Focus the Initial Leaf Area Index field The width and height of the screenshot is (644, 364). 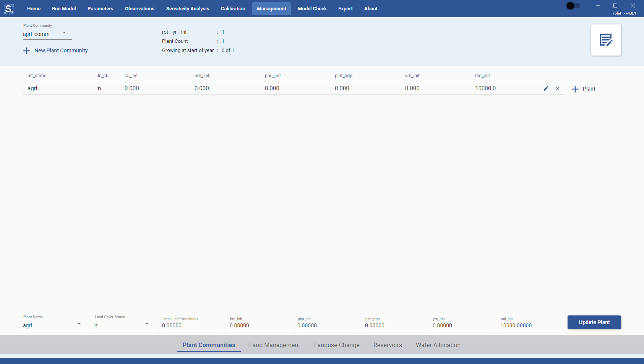tap(192, 325)
